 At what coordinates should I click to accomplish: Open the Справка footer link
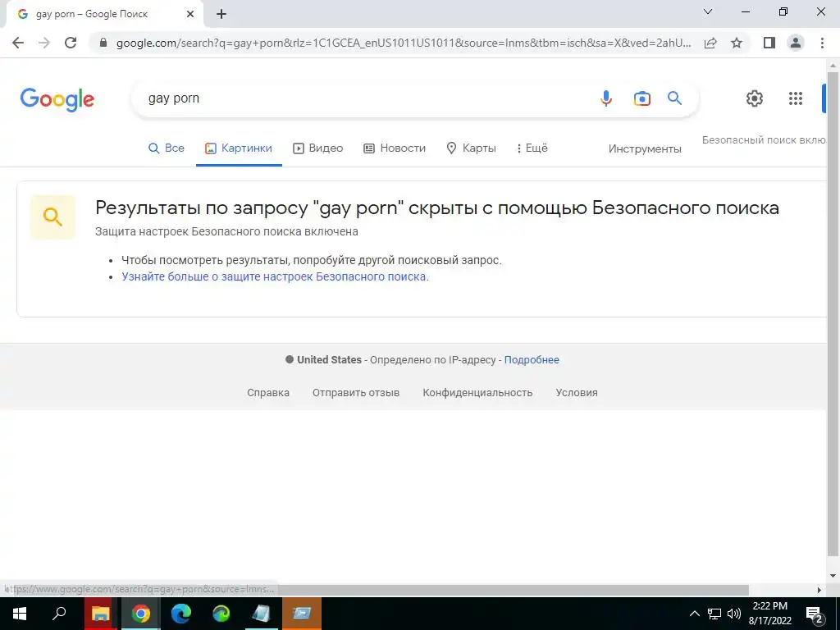268,393
